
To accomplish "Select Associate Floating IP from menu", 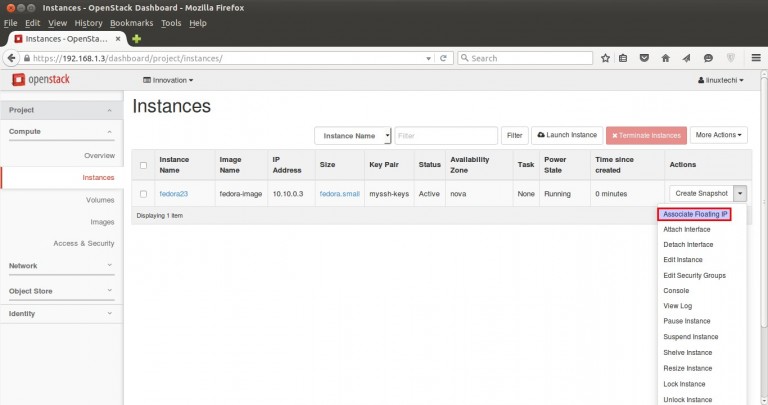I will [695, 214].
